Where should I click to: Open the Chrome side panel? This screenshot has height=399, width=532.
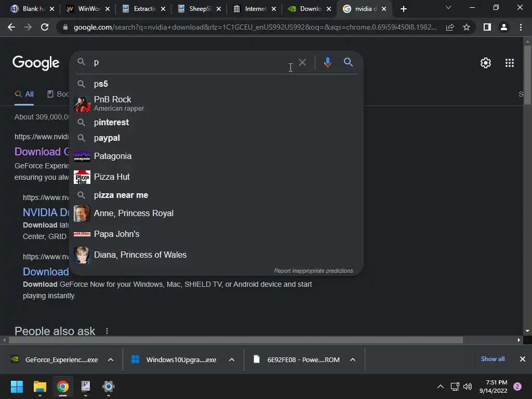[x=487, y=27]
